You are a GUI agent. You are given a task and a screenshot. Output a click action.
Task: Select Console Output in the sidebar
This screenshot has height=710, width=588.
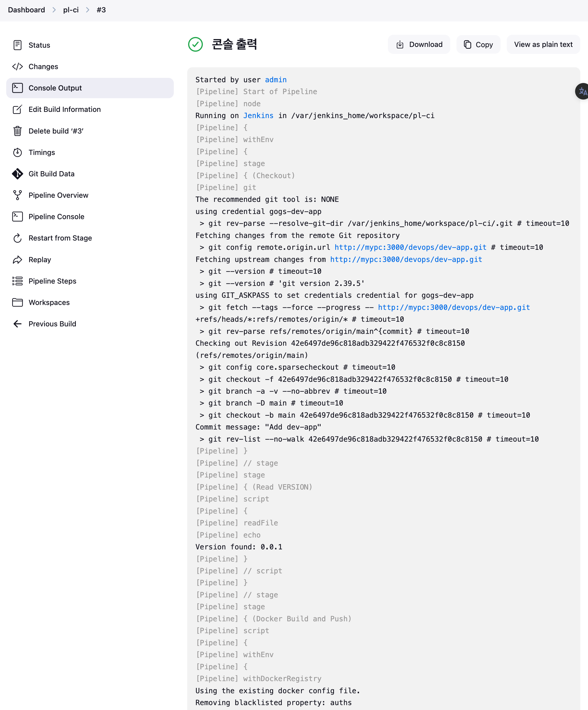point(90,88)
